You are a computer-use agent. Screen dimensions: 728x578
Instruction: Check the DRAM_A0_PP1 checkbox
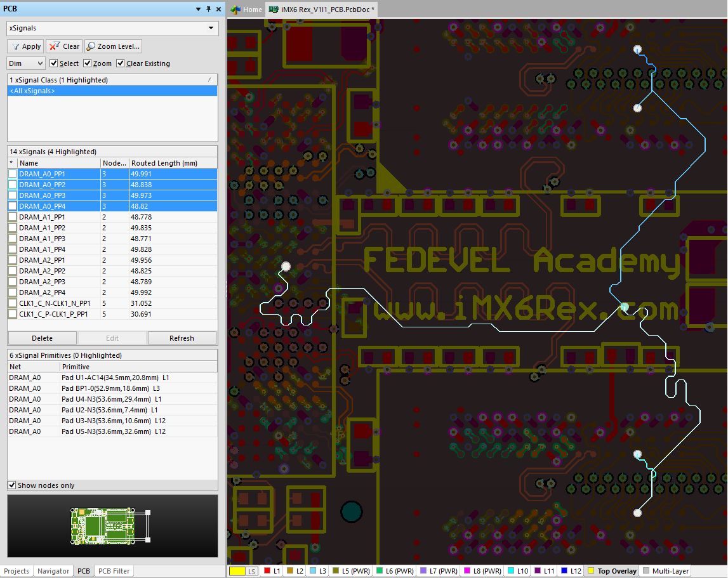tap(13, 174)
